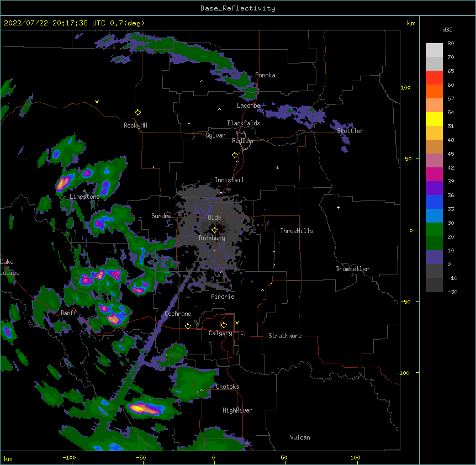Click the Okotoks town label
This screenshot has height=465, width=476.
pyautogui.click(x=228, y=387)
